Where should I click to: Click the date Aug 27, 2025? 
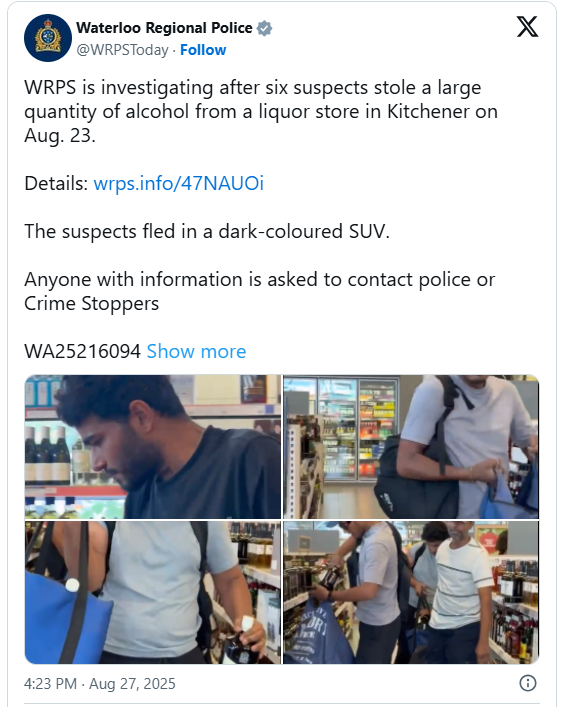[132, 684]
